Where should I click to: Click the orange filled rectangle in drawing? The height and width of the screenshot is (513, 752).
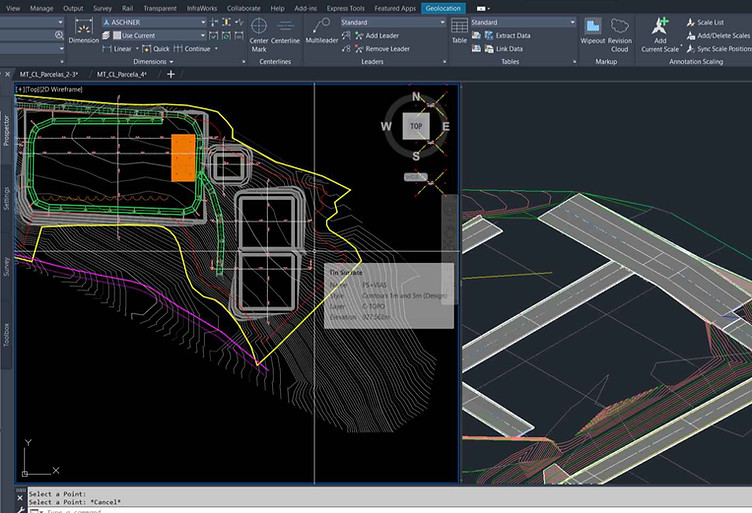(183, 158)
